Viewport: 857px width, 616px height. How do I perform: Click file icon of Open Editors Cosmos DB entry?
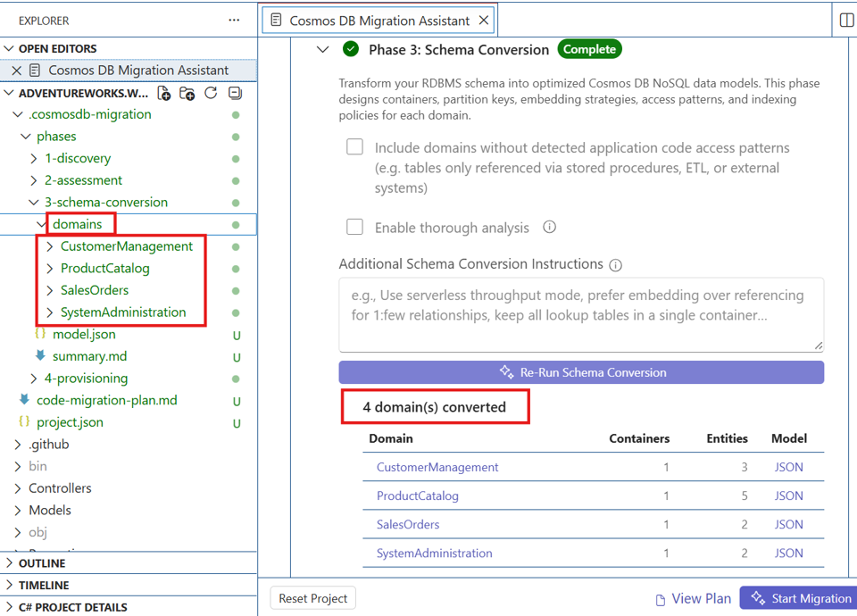(35, 71)
